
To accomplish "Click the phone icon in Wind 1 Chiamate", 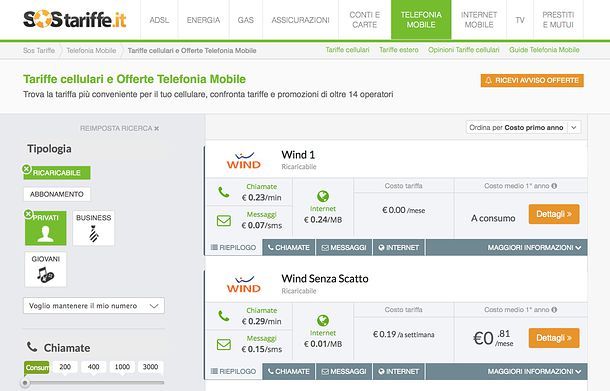I will [x=224, y=192].
